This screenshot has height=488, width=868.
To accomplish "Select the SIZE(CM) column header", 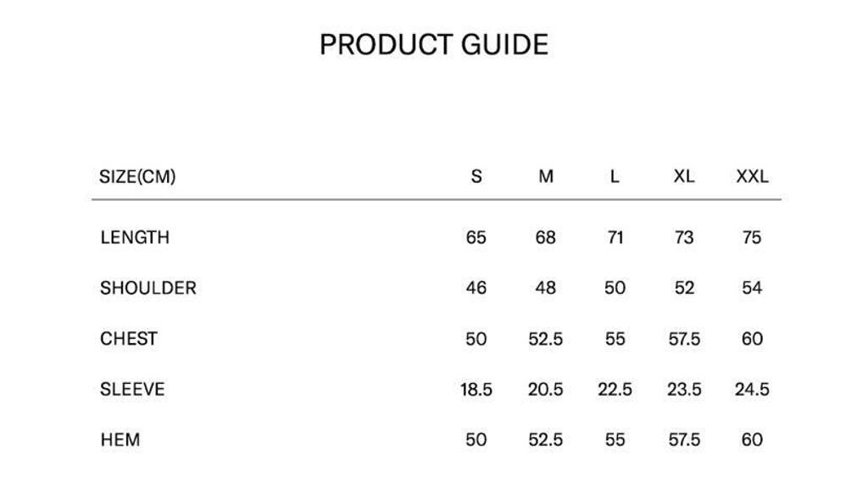I will click(137, 176).
